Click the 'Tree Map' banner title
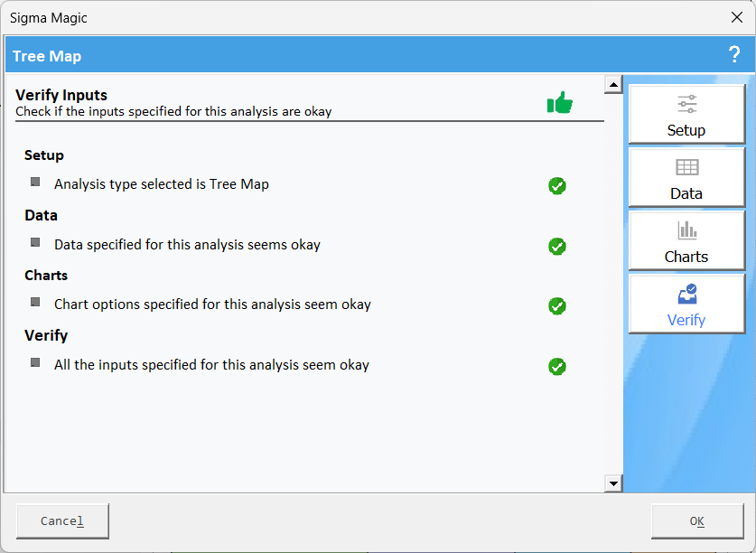 [x=47, y=56]
